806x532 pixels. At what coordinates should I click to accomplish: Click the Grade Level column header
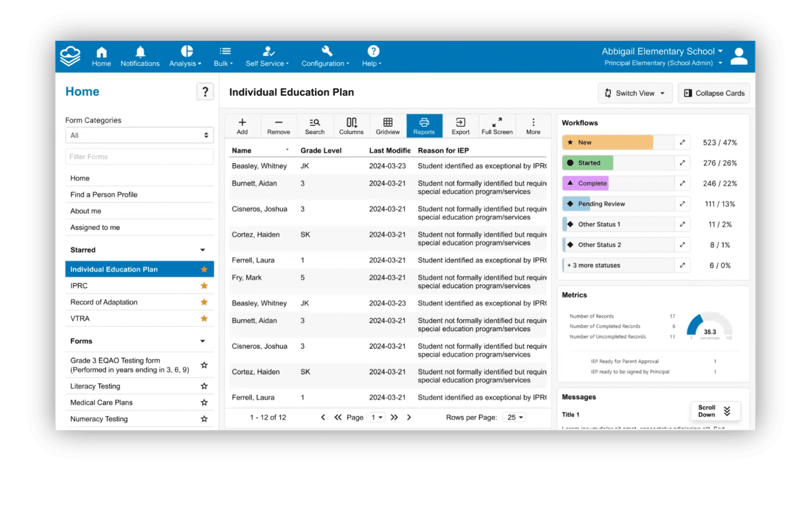pyautogui.click(x=321, y=150)
